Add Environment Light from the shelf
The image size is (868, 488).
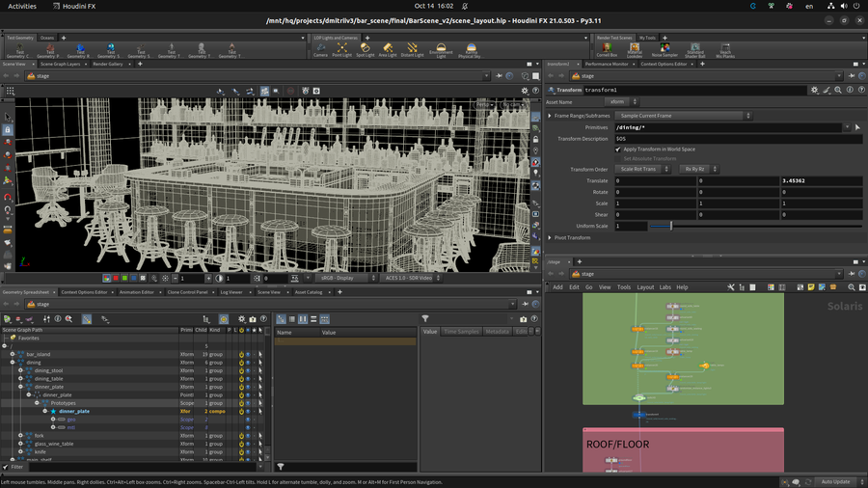[x=441, y=49]
